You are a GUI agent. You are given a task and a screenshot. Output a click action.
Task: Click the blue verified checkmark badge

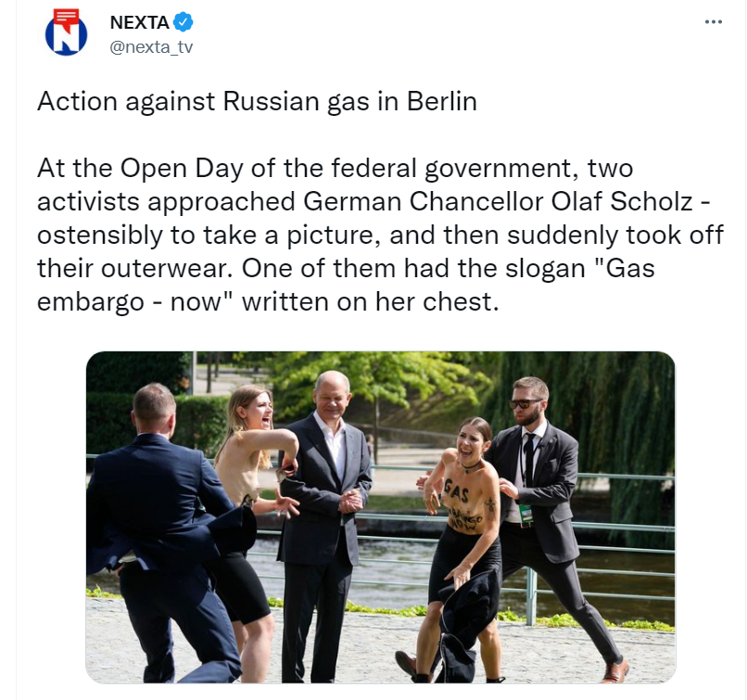(183, 22)
